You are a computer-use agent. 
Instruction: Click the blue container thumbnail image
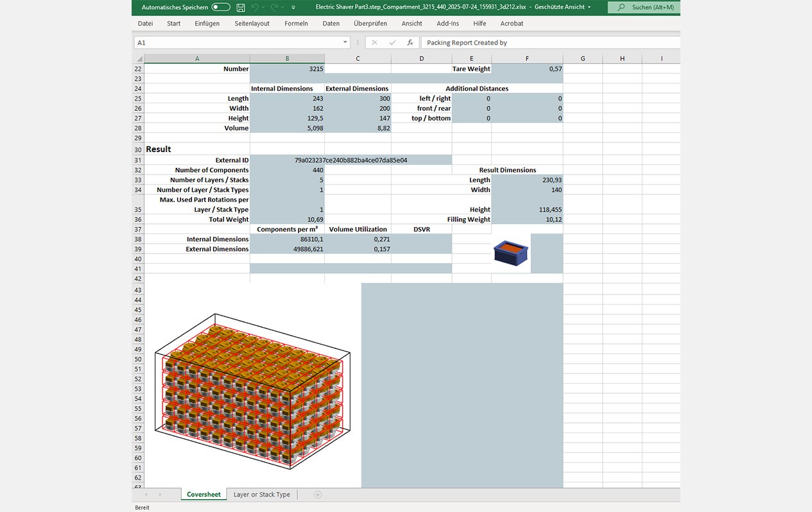tap(510, 253)
